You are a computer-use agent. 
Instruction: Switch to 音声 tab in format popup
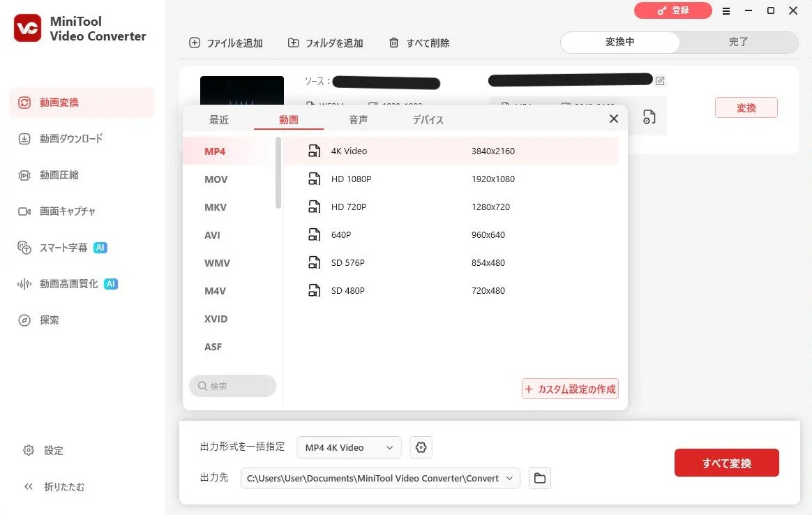(359, 120)
